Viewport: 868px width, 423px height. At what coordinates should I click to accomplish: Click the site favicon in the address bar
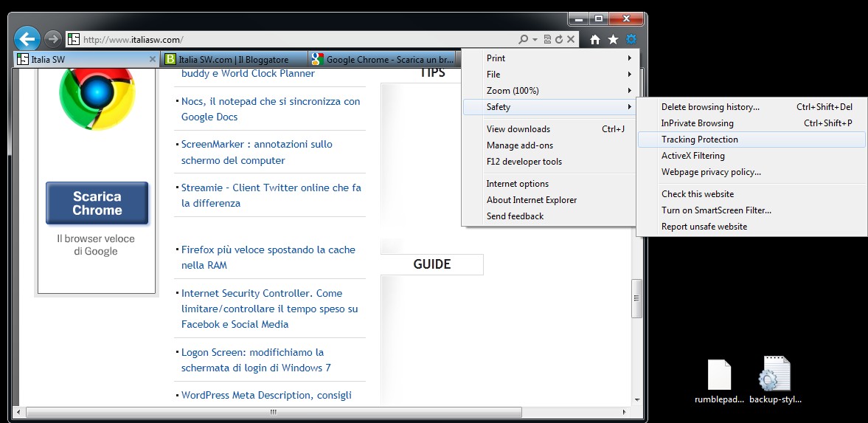pos(73,39)
